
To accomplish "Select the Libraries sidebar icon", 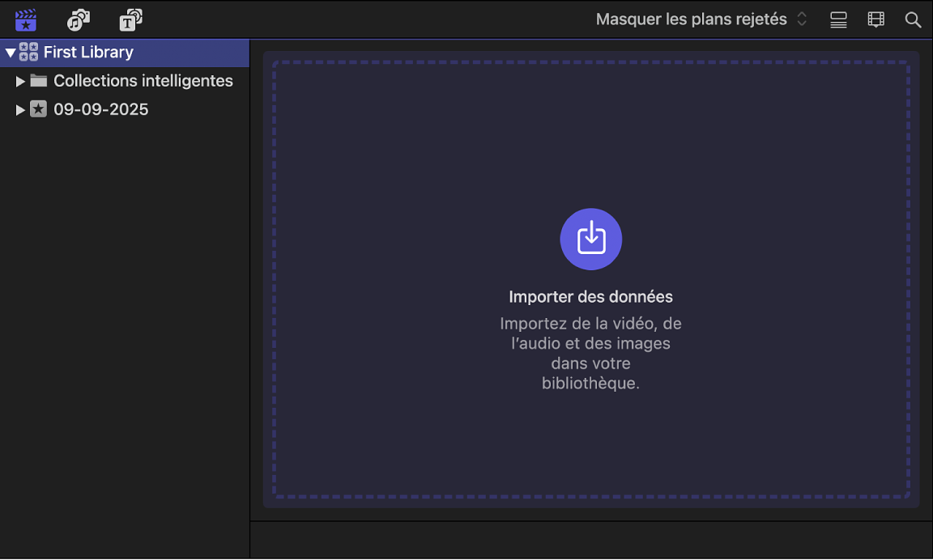I will click(26, 19).
